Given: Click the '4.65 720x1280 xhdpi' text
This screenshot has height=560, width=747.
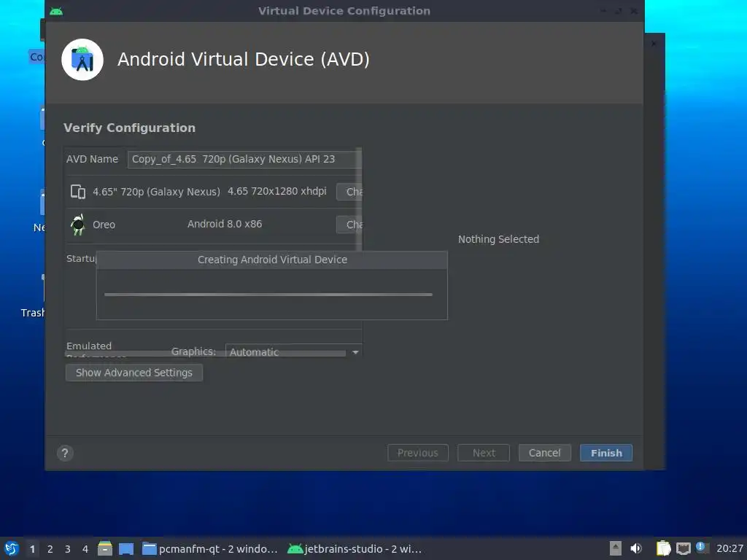Looking at the screenshot, I should pos(276,191).
